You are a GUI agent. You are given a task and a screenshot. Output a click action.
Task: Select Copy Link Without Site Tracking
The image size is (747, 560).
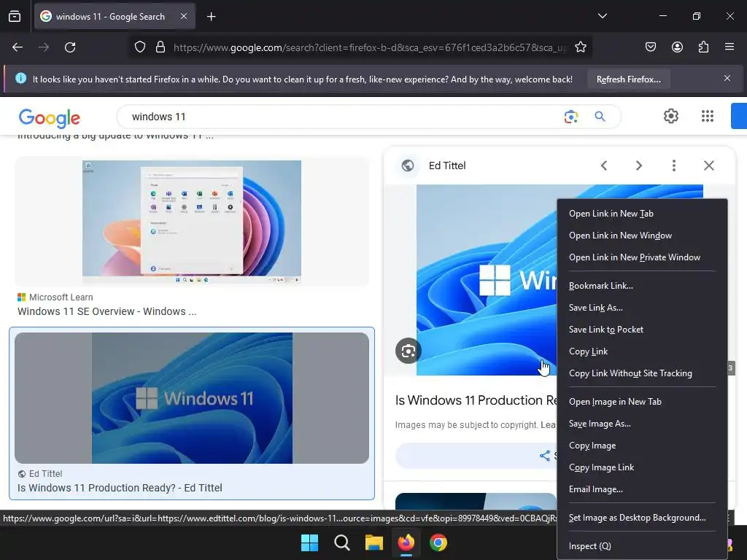click(642, 373)
